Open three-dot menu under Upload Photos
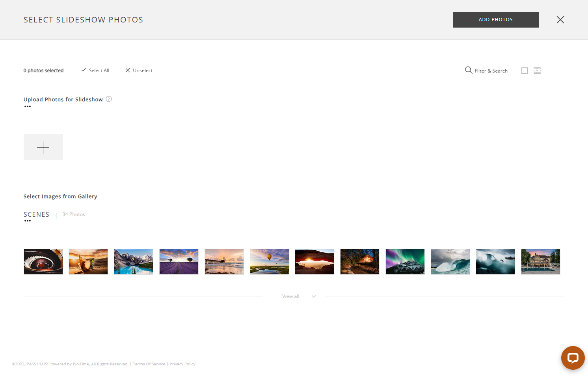The height and width of the screenshot is (376, 588). [x=28, y=106]
